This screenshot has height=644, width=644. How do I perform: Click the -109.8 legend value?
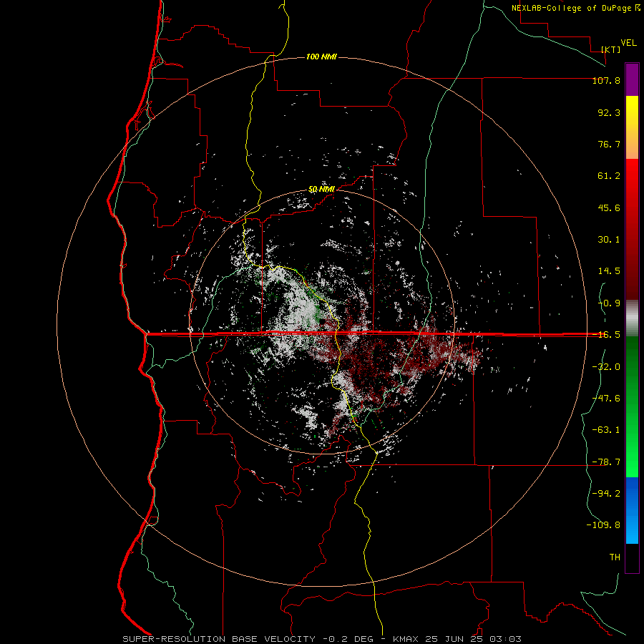tap(603, 525)
